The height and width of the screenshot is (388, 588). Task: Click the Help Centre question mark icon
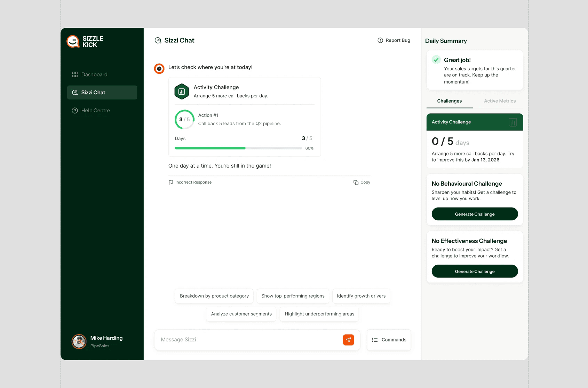tap(74, 110)
